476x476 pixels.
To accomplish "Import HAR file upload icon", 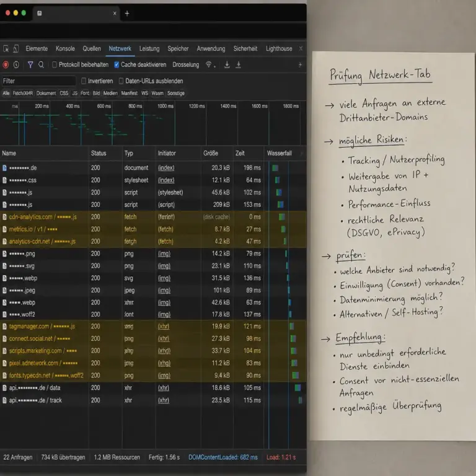I will click(238, 64).
